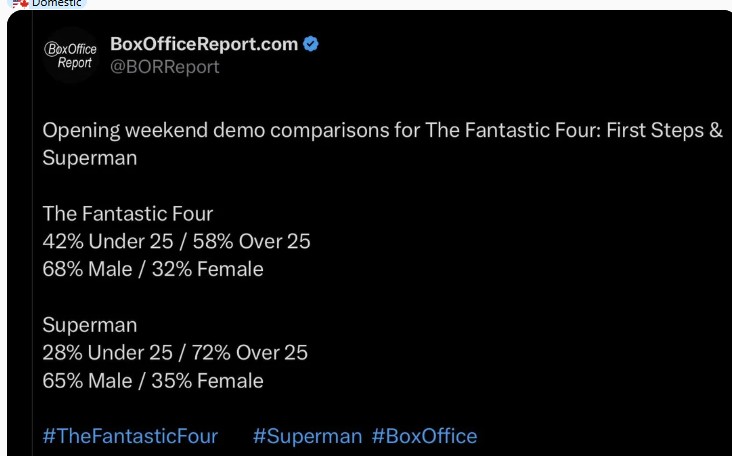Screen dimensions: 732x456
Task: Open the BoxOfficeReport.com account name
Action: [x=204, y=44]
